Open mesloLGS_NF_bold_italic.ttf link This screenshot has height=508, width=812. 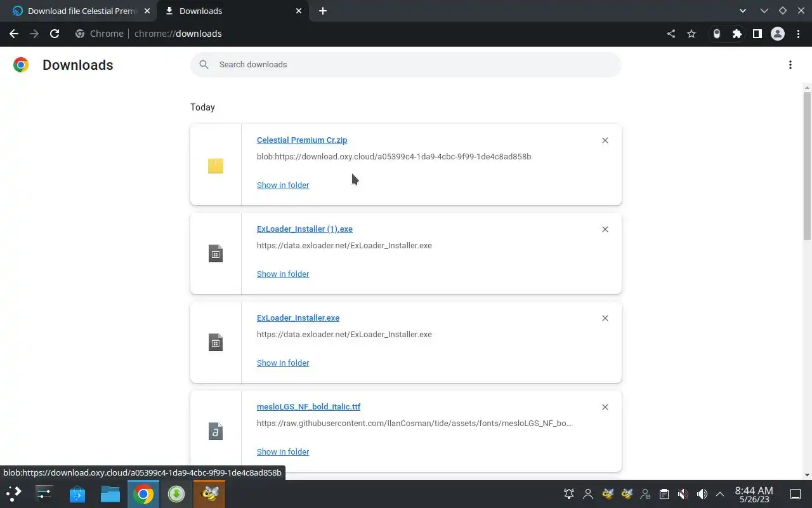click(x=308, y=407)
